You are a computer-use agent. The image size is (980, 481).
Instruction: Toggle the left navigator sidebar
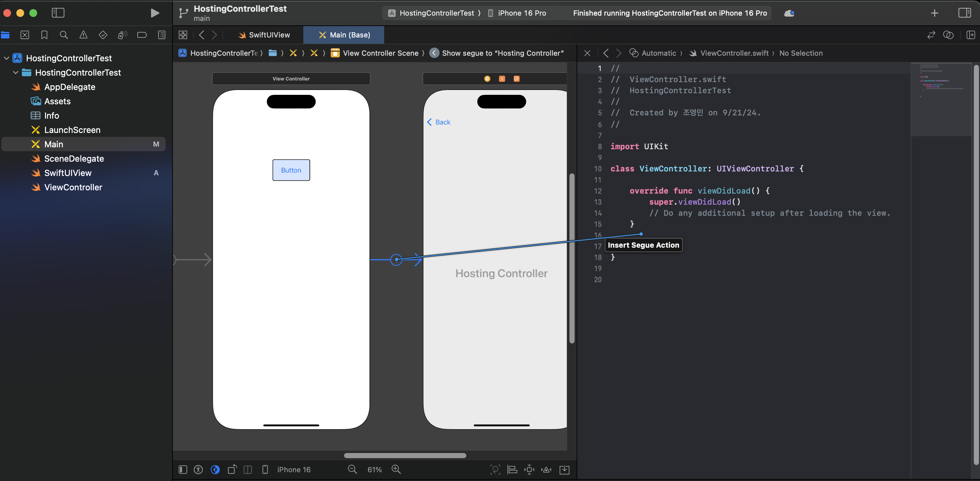point(58,13)
